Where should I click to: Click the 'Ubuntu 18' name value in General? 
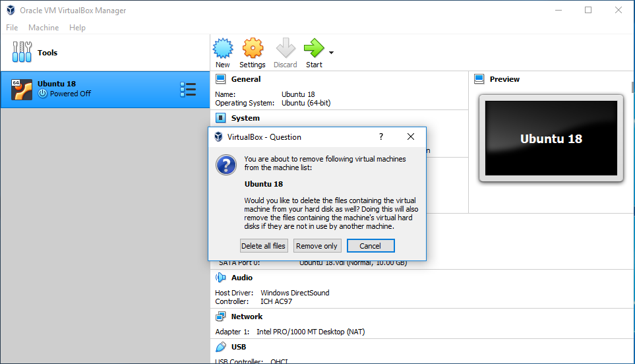(298, 94)
